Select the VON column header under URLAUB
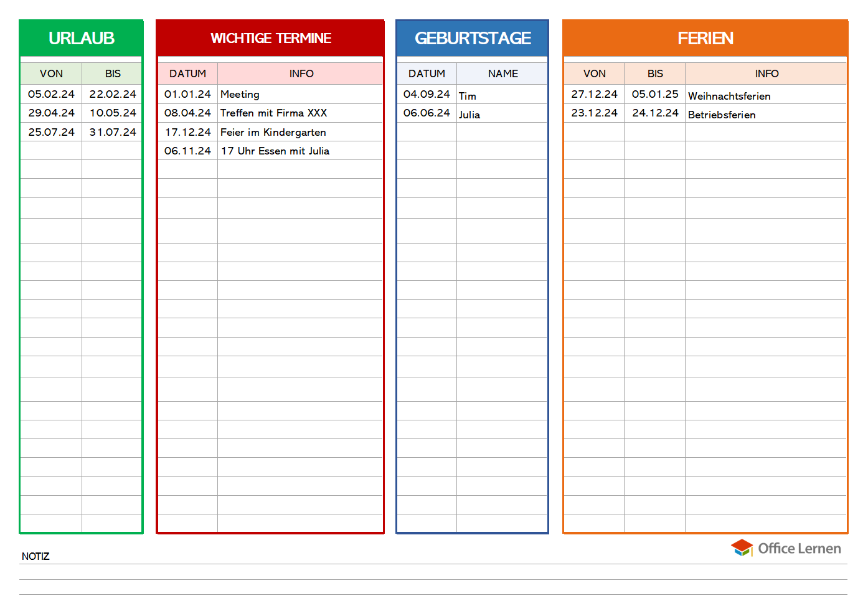Viewport: 868px width, 611px height. click(x=51, y=73)
